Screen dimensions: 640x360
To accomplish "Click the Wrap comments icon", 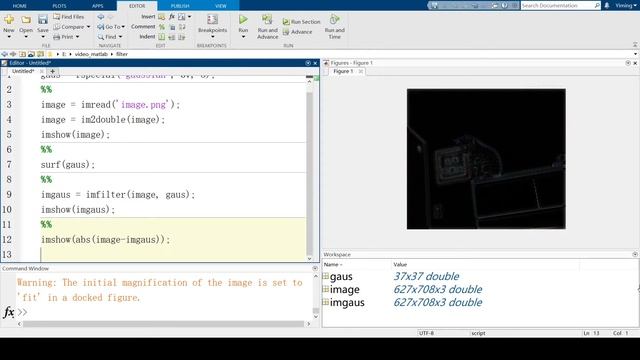I will [x=182, y=27].
